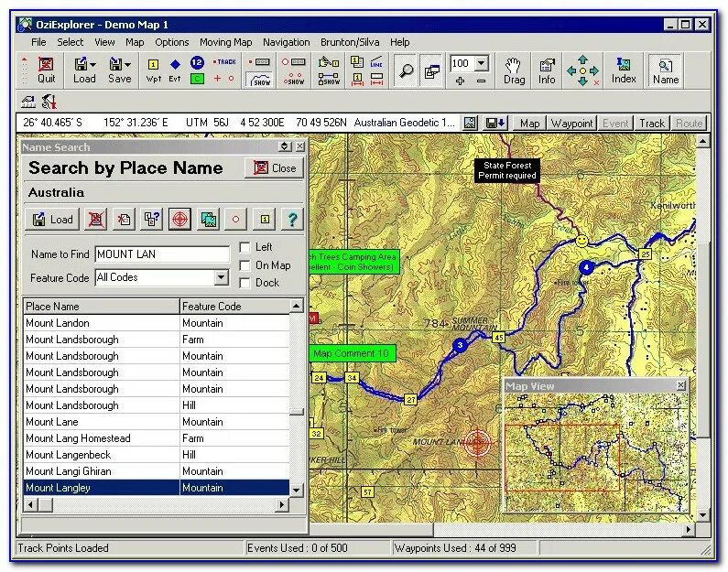Toggle the route waypoints SHOW button
The width and height of the screenshot is (728, 572).
click(294, 79)
